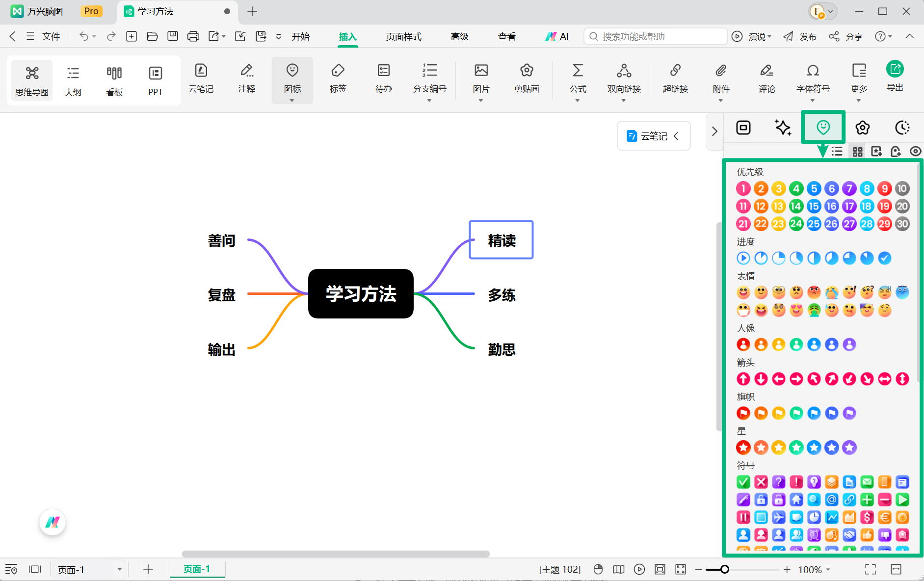The image size is (924, 581).
Task: Open the smiley icon panel tab
Action: (x=823, y=128)
